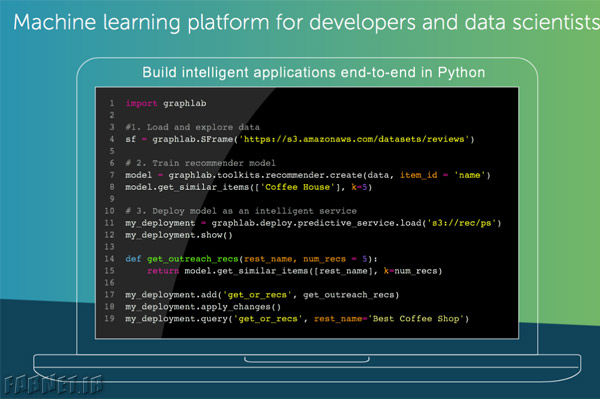This screenshot has width=600, height=399.
Task: Click line number 10 in the gutter
Action: (x=109, y=211)
